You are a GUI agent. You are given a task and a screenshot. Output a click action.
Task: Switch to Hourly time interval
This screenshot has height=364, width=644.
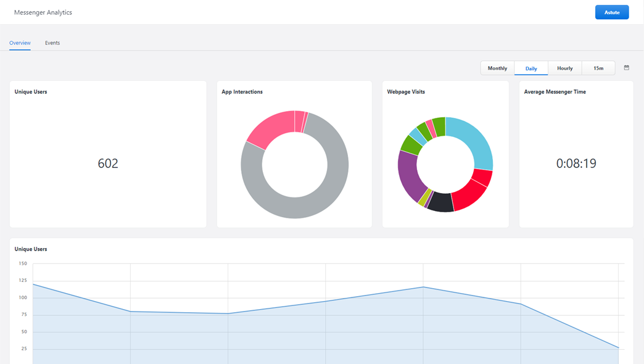(x=564, y=68)
